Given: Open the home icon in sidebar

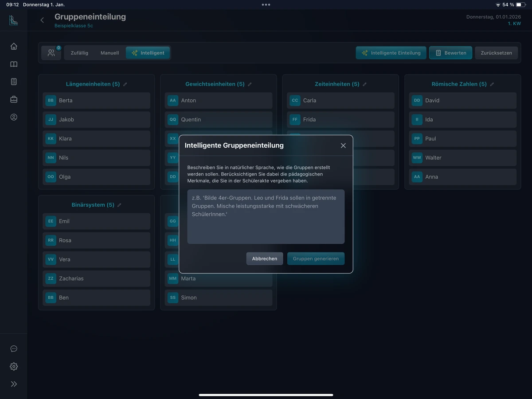Looking at the screenshot, I should click(x=14, y=46).
